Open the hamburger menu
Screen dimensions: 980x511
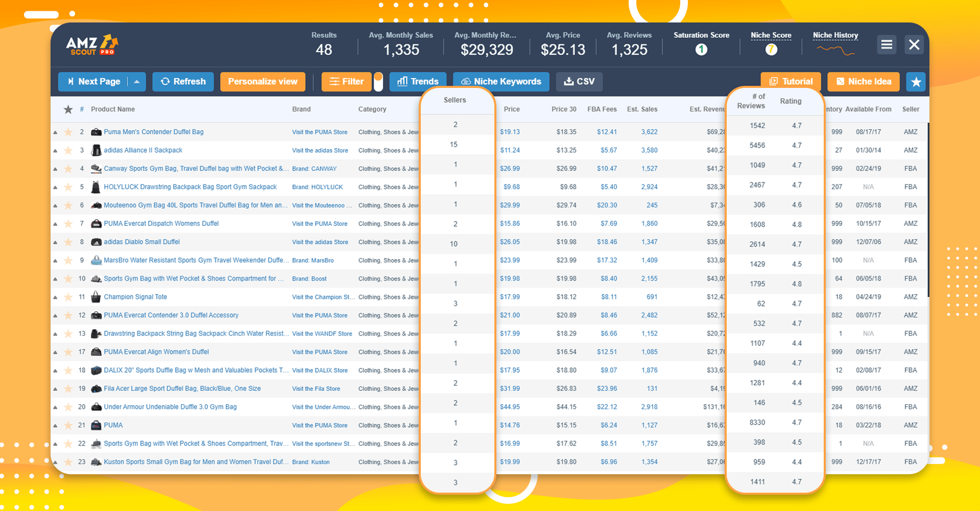[x=887, y=44]
